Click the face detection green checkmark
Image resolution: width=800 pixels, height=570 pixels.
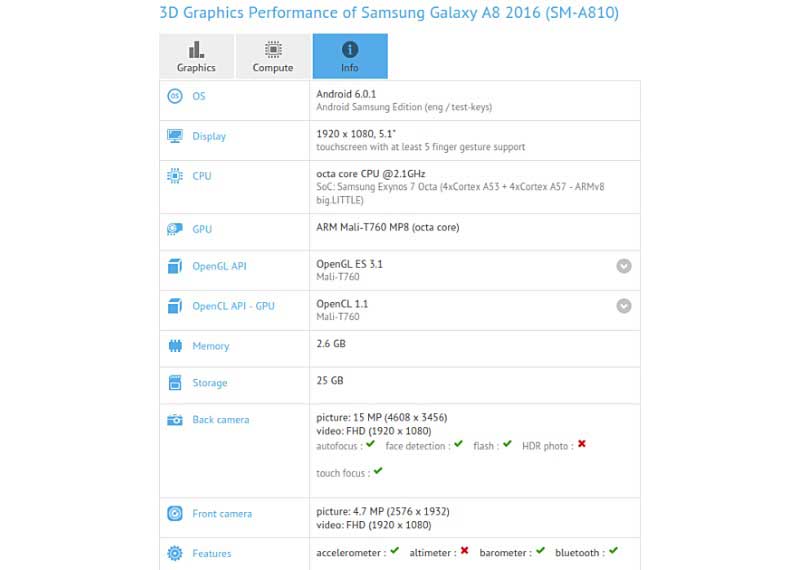(x=459, y=444)
